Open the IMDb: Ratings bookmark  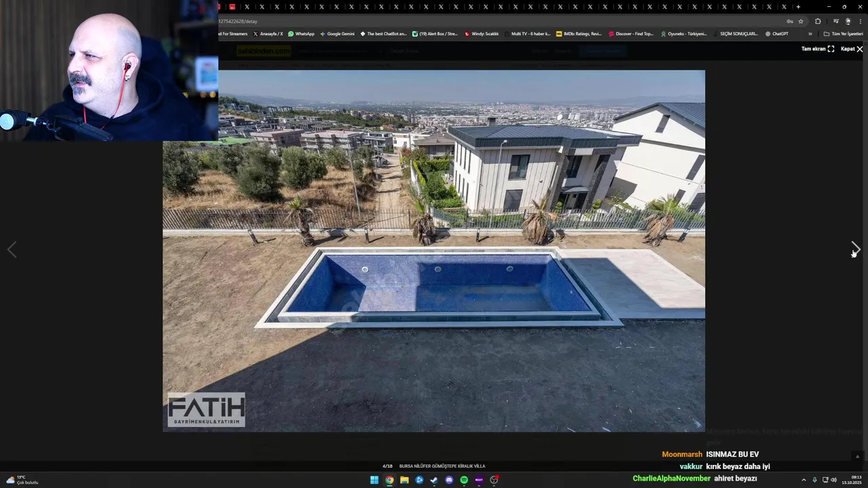tap(578, 33)
